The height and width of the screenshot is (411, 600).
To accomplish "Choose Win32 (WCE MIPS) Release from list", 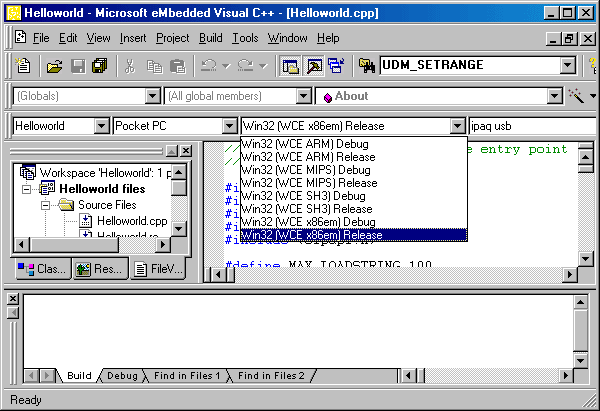I will point(308,183).
